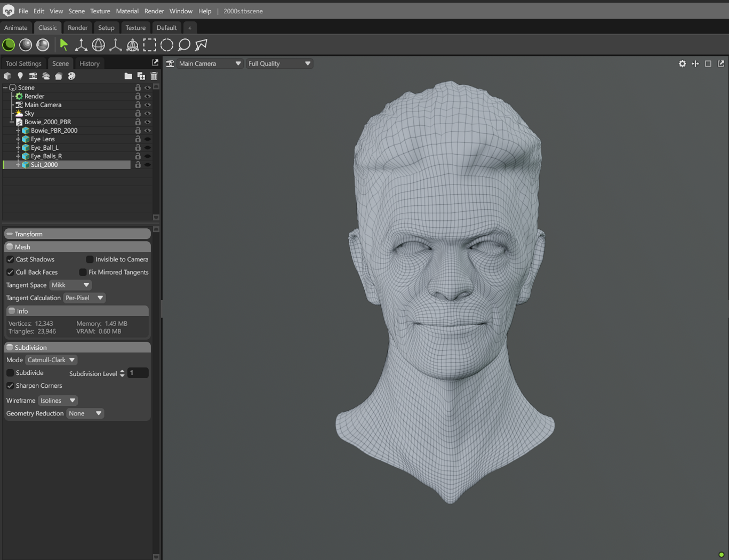
Task: Enable the Subdivide checkbox
Action: click(10, 373)
